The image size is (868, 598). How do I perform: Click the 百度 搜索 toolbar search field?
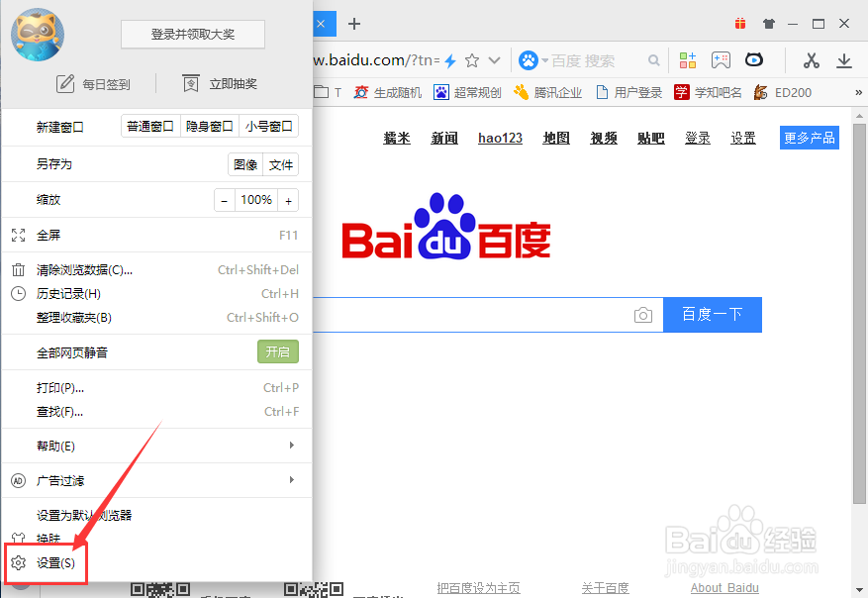click(598, 60)
